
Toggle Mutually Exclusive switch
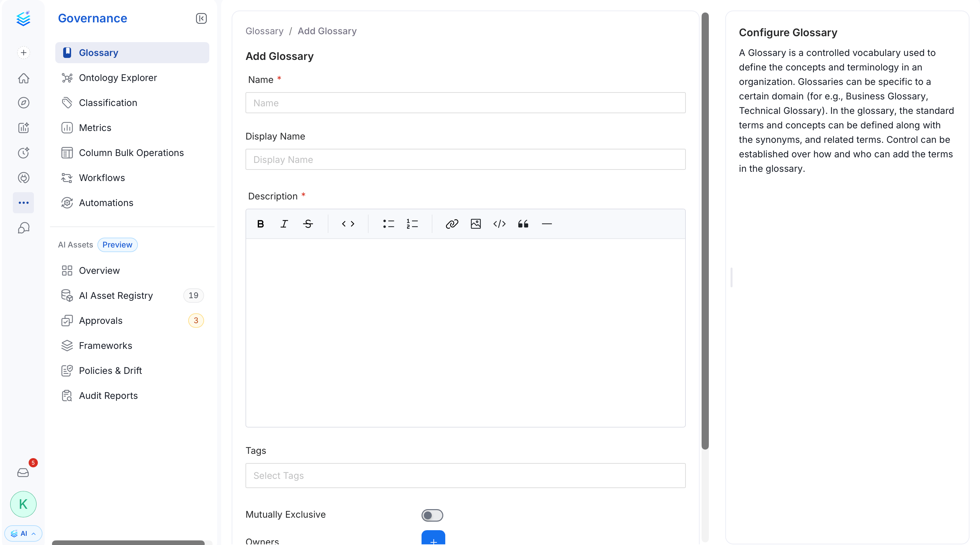[432, 515]
